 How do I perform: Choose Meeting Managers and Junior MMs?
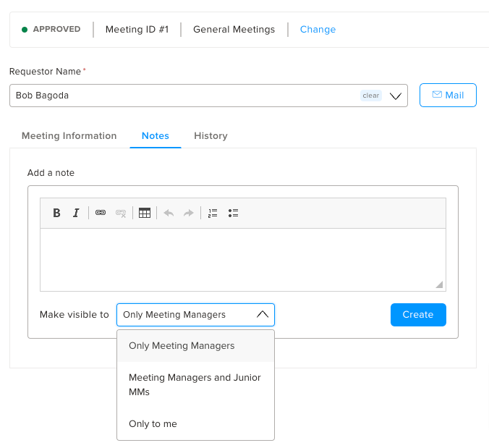pos(195,384)
